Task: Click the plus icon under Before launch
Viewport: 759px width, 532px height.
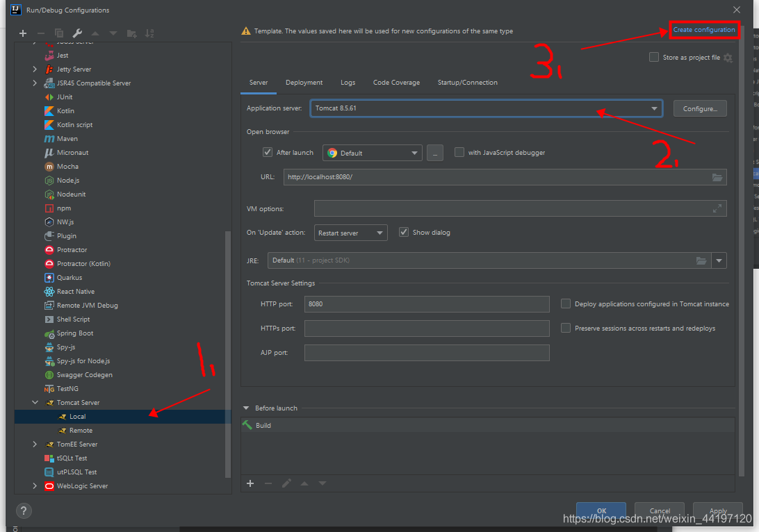Action: (250, 483)
